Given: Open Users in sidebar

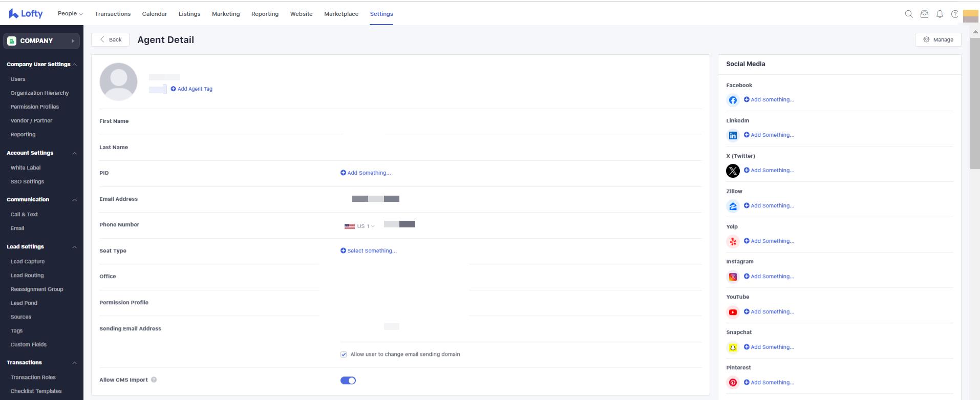Looking at the screenshot, I should [18, 79].
